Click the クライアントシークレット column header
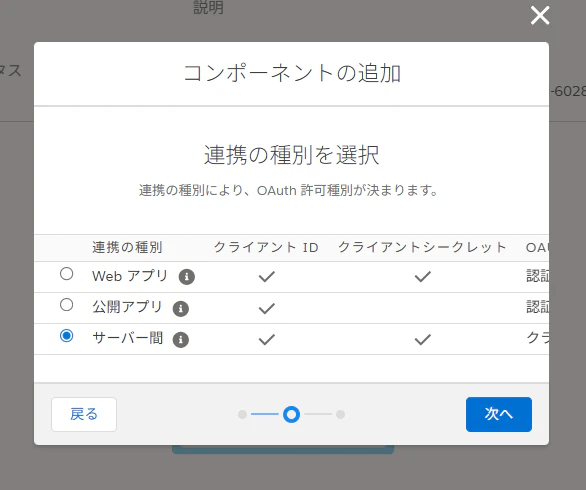Image resolution: width=586 pixels, height=490 pixels. coord(422,247)
